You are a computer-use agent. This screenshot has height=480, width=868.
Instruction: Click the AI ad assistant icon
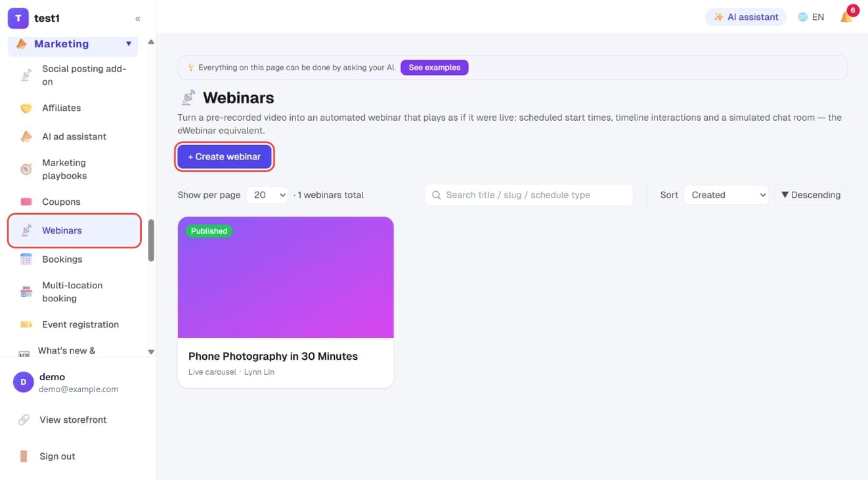tap(26, 137)
